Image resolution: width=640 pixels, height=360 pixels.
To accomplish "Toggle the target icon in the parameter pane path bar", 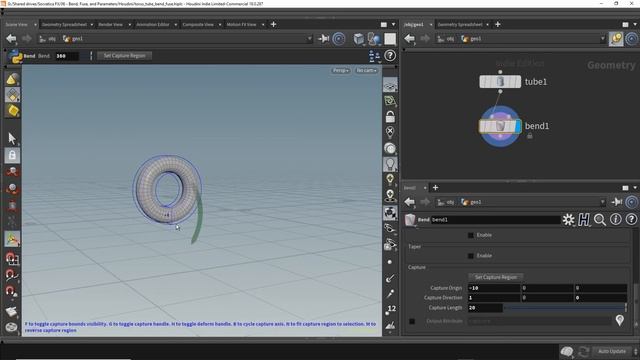I will (x=631, y=202).
